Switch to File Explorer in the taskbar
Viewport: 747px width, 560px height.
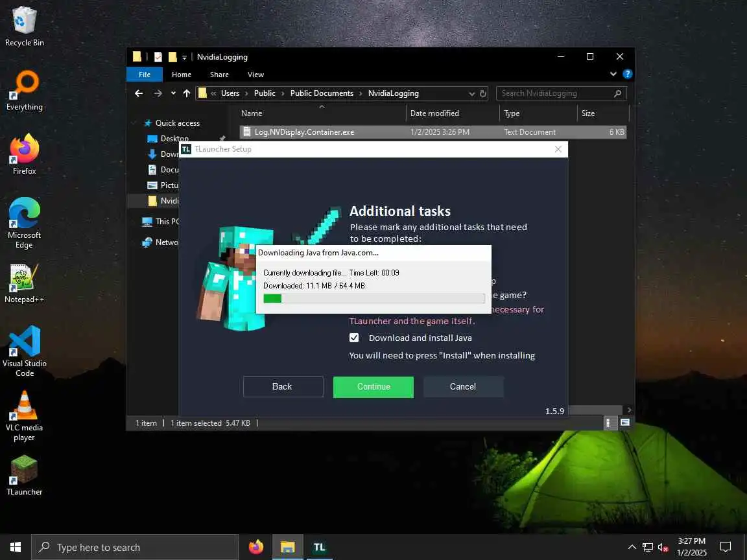[288, 546]
